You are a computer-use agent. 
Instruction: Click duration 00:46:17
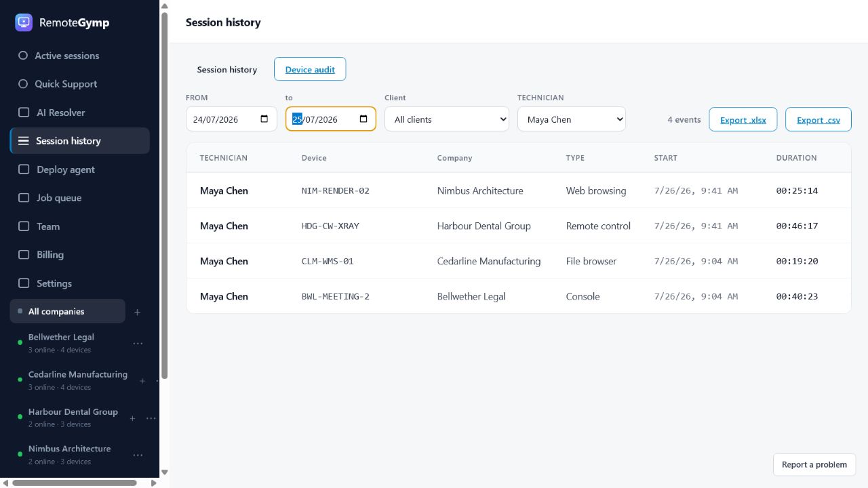(797, 226)
